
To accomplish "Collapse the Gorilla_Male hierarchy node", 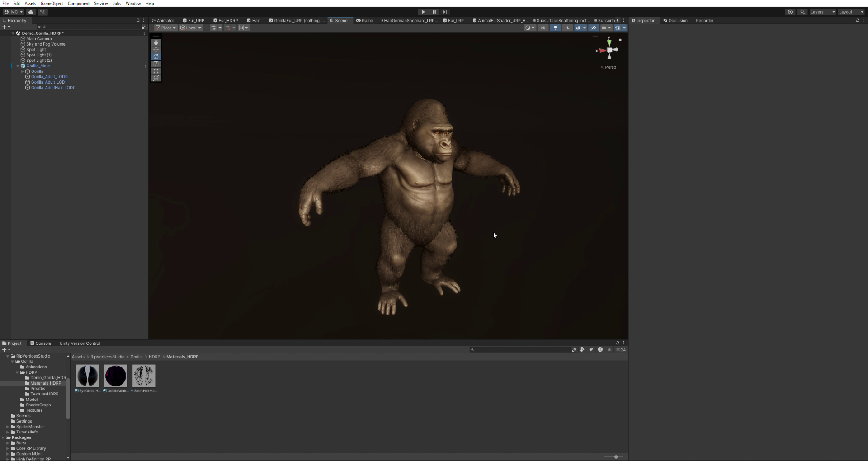I will point(18,66).
